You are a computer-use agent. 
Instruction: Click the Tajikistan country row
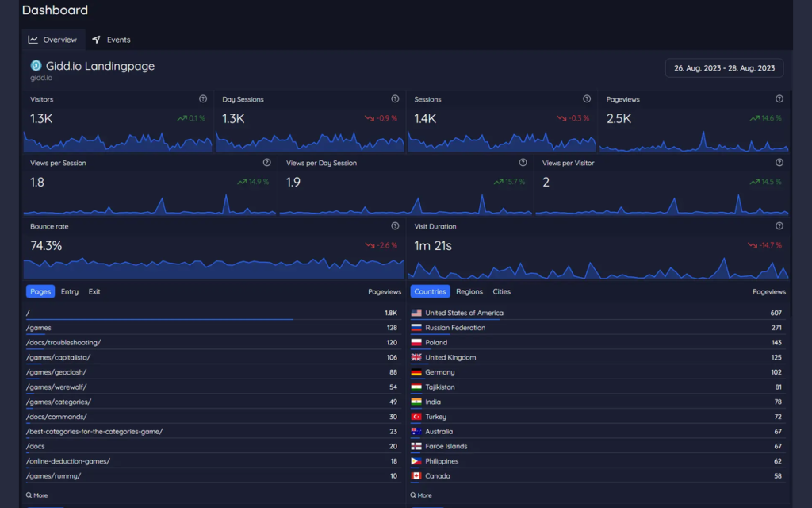[596, 387]
